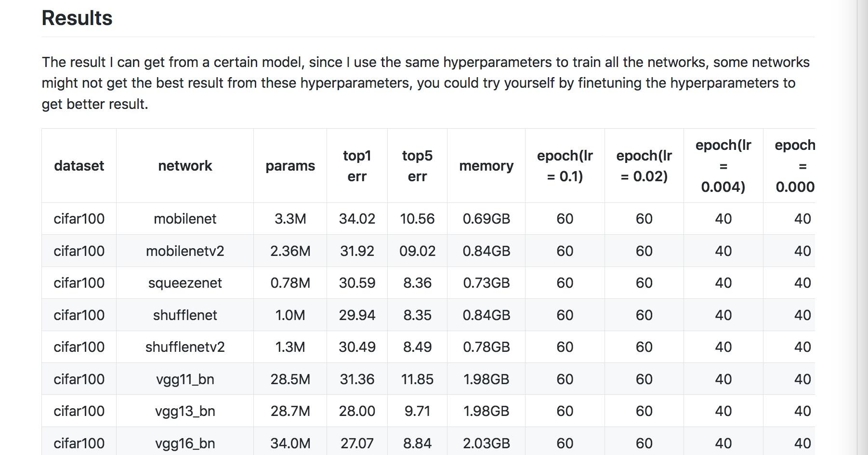This screenshot has height=455, width=868.
Task: Click the 34.02 top1 error value
Action: coord(357,219)
